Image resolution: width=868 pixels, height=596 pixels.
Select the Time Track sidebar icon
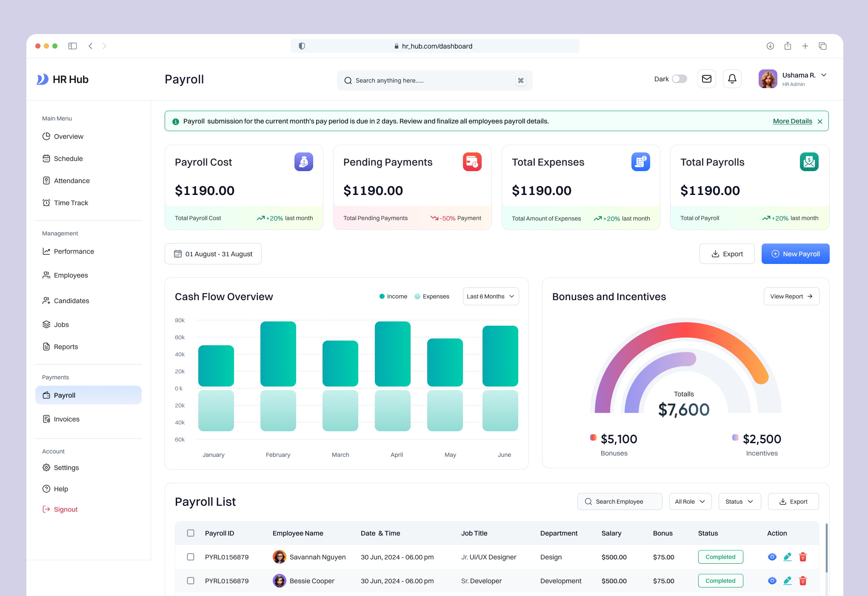click(47, 203)
